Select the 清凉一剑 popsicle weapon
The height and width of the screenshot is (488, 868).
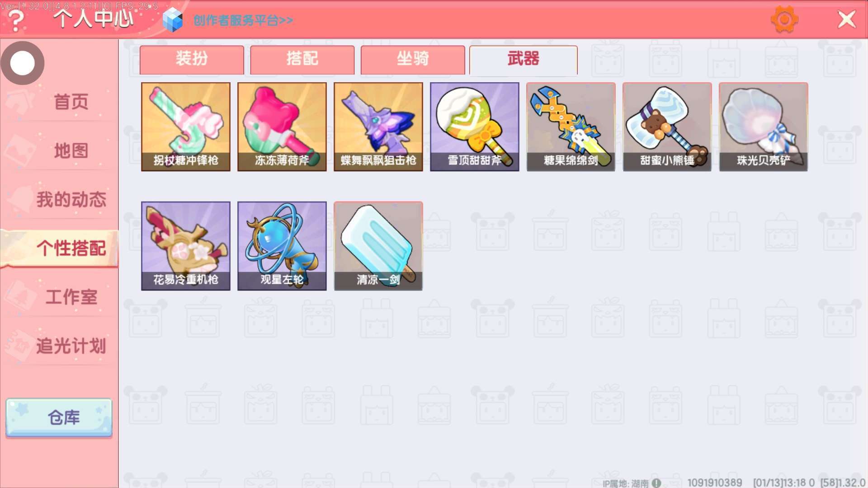click(378, 246)
